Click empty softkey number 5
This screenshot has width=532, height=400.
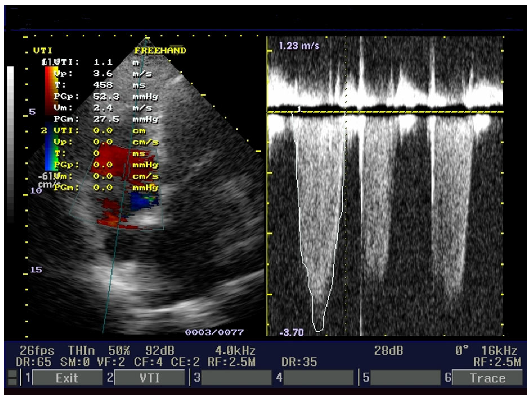405,378
